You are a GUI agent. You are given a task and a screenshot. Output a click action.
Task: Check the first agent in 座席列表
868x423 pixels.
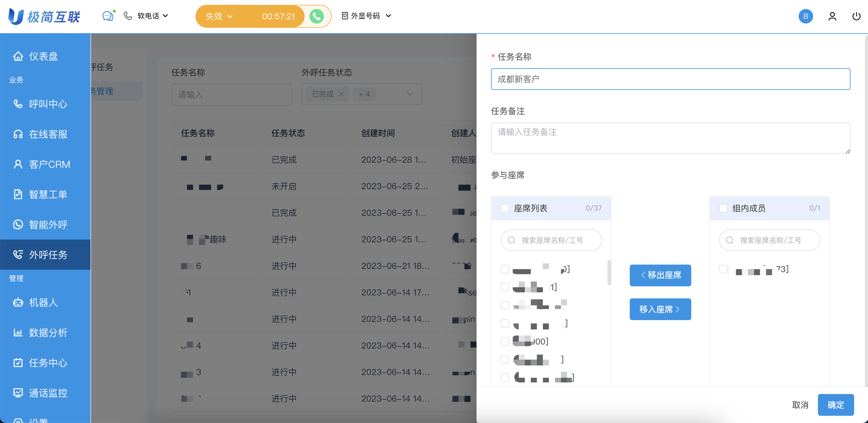coord(505,269)
